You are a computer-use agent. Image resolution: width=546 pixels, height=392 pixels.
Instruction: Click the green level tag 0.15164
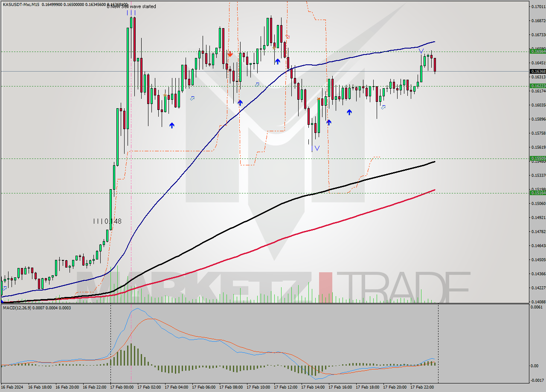(x=537, y=193)
